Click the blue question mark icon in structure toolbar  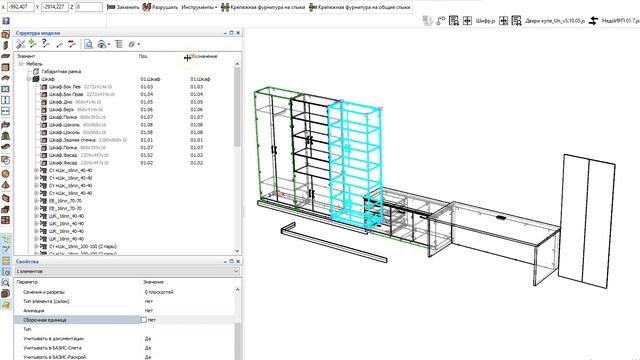click(46, 44)
